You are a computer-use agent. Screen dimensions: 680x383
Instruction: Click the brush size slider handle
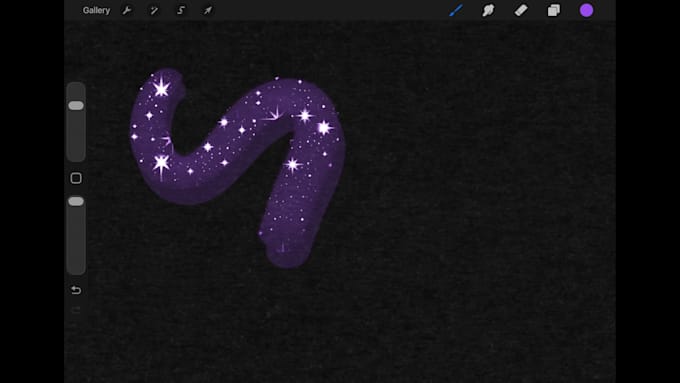(x=76, y=105)
